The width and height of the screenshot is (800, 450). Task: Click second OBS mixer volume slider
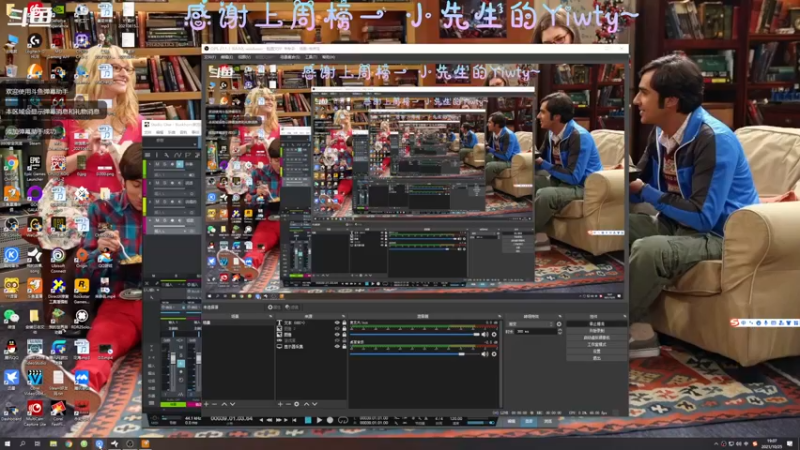414,354
